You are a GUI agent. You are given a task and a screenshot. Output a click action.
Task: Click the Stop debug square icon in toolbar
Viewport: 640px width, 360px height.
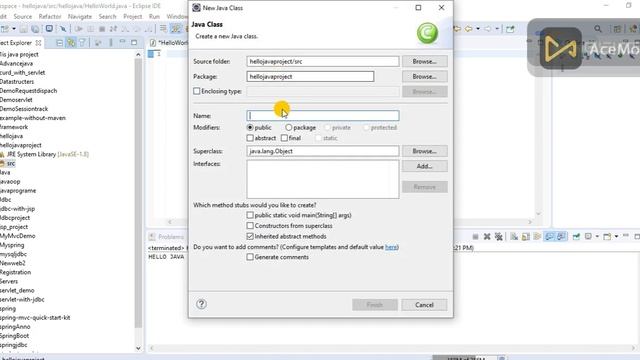[102, 29]
